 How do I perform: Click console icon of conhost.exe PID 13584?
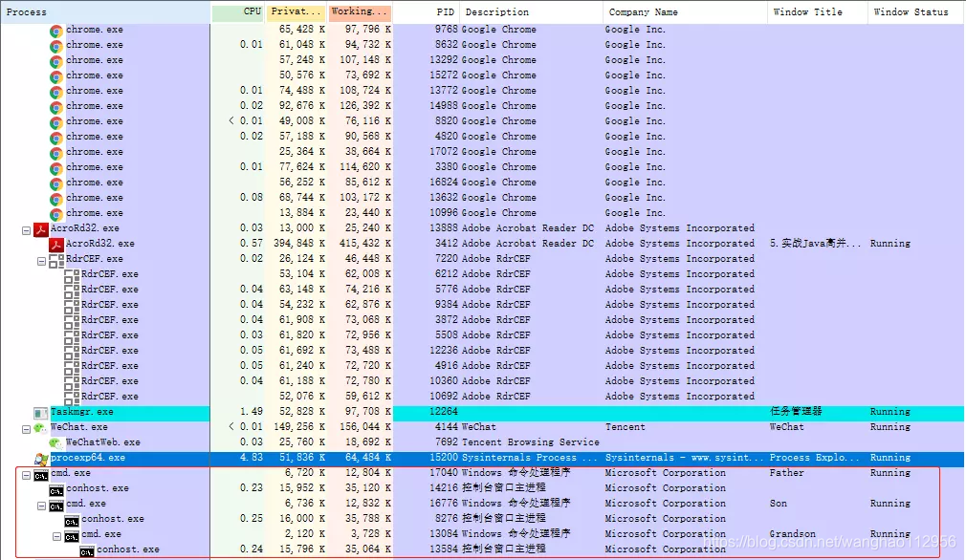(87, 552)
